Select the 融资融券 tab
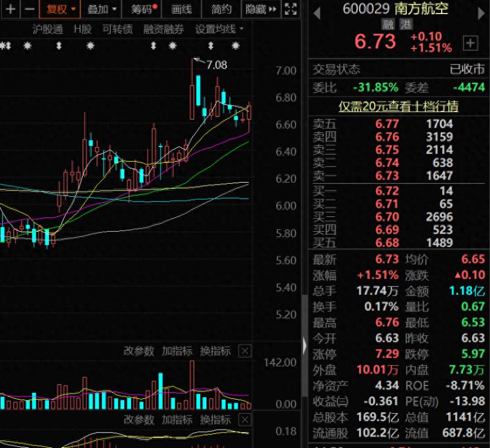The image size is (490, 448). pos(164,29)
